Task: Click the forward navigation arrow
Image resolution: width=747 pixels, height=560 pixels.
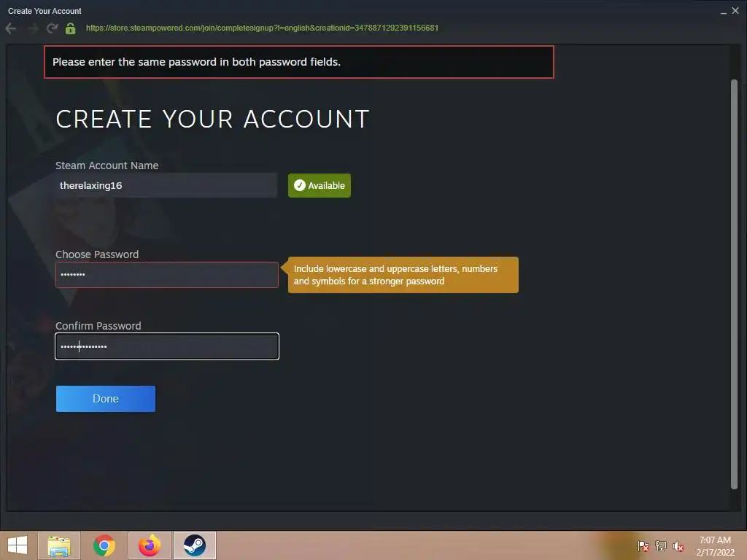Action: pos(32,28)
